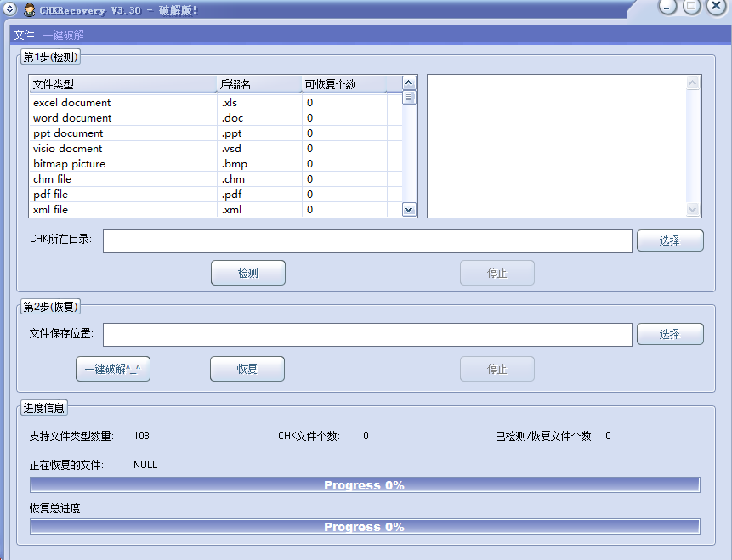
Task: Sort by the 后缀名 column header
Action: click(x=258, y=84)
